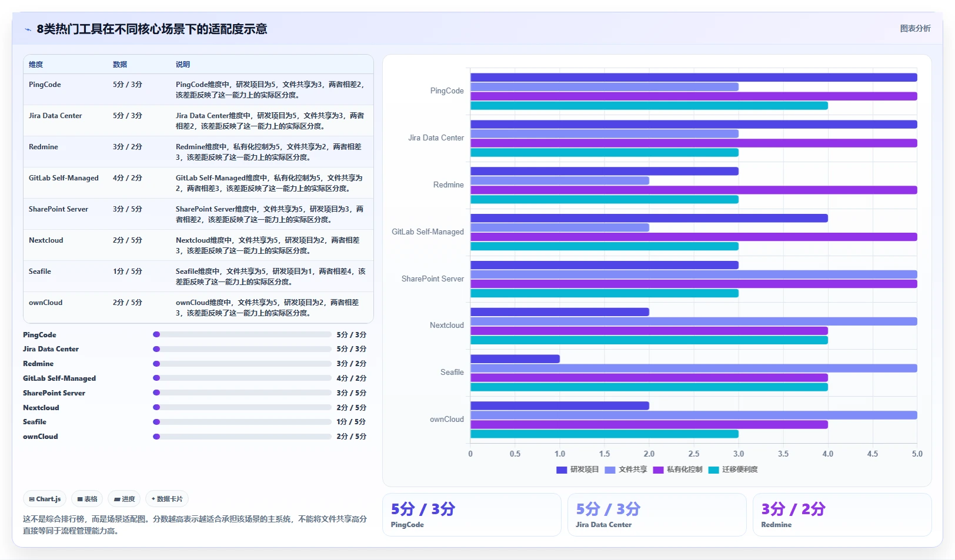Image resolution: width=955 pixels, height=560 pixels.
Task: Click the Redmine purple 私有化控制 bar
Action: coord(694,190)
